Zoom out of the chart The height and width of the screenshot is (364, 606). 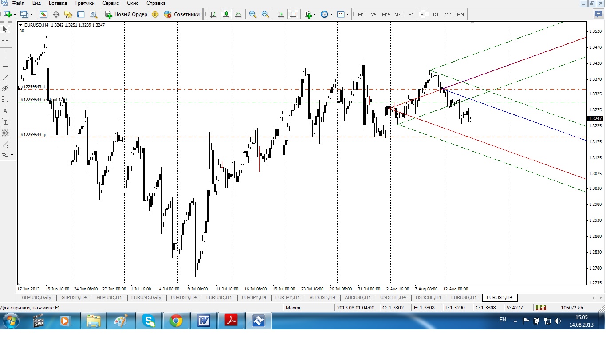(265, 14)
